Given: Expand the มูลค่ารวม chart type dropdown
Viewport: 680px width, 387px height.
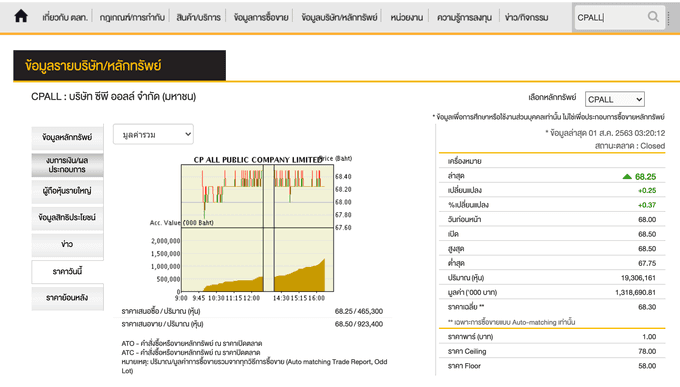Looking at the screenshot, I should (153, 134).
